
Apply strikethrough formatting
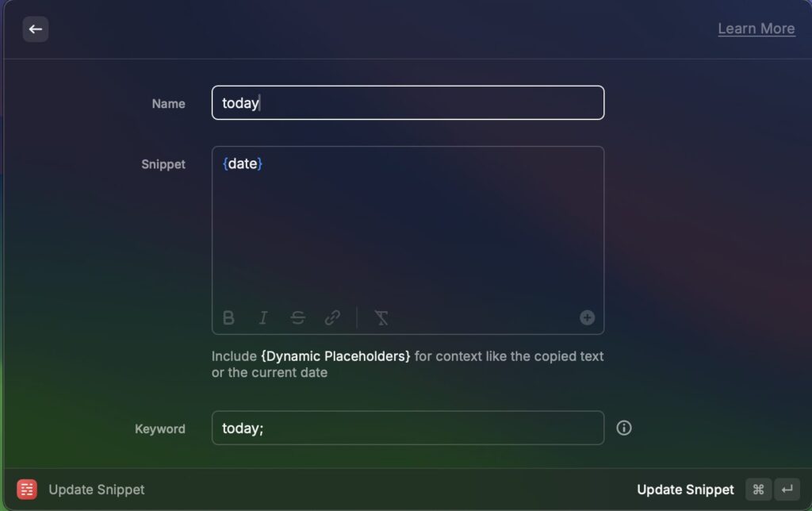[x=298, y=318]
